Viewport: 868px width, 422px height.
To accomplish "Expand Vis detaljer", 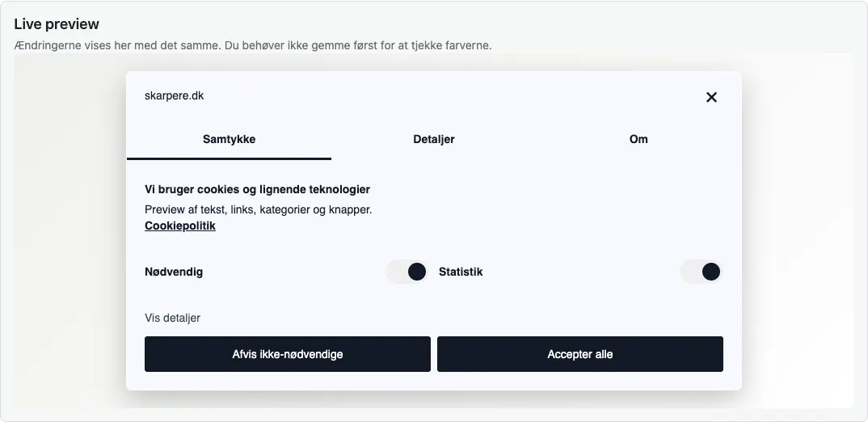I will 172,318.
